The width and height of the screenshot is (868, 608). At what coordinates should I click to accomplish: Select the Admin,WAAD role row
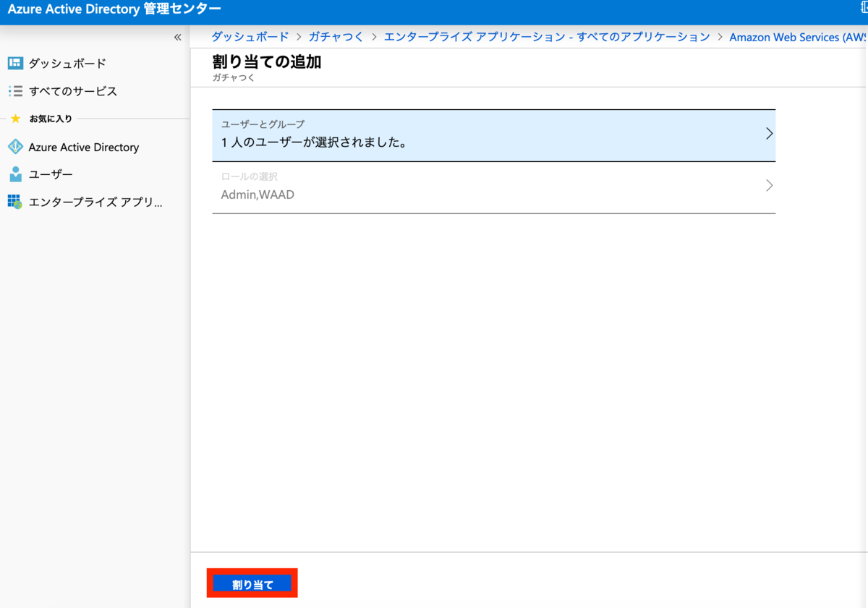494,187
